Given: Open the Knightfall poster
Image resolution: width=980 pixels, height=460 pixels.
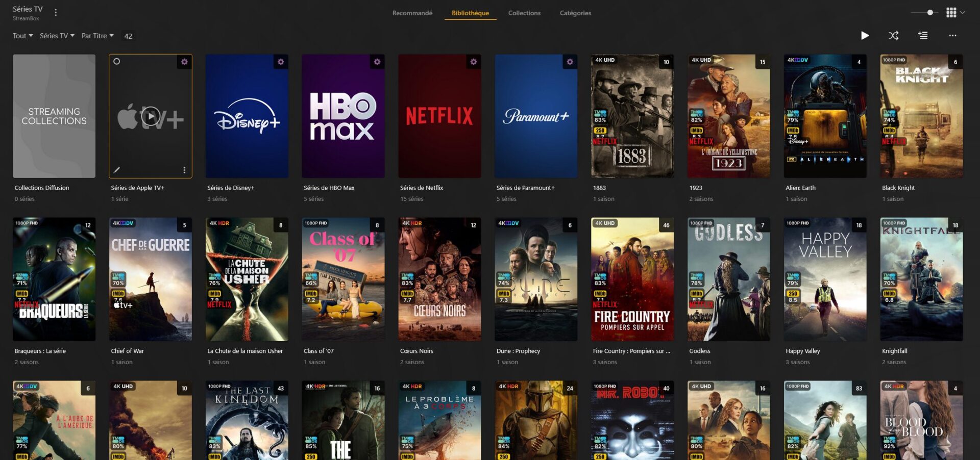Looking at the screenshot, I should pyautogui.click(x=922, y=279).
